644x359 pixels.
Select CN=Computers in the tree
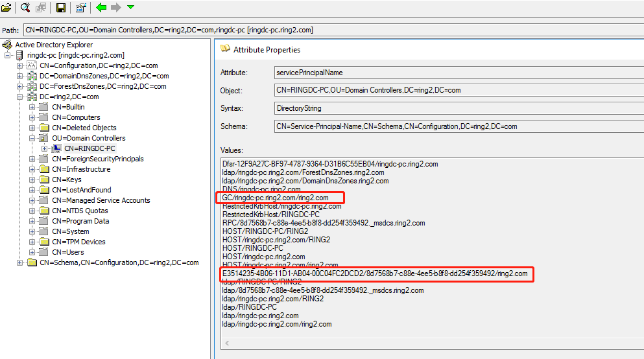tap(76, 117)
